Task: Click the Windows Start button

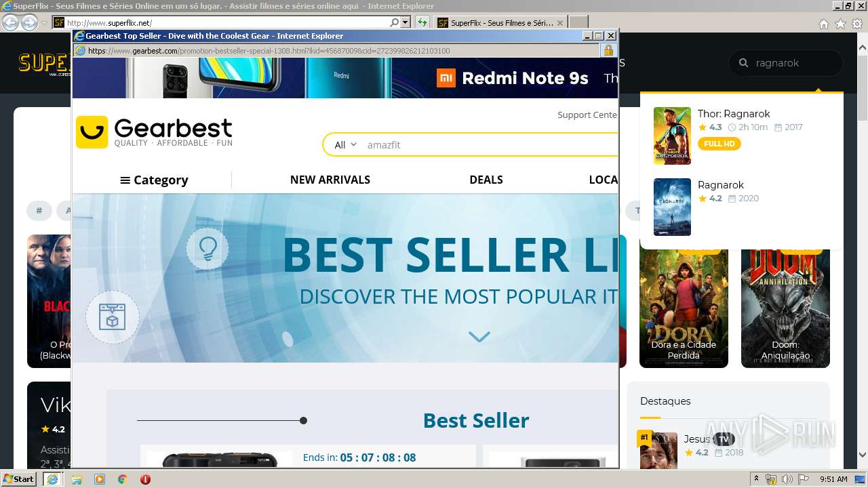Action: (x=18, y=479)
